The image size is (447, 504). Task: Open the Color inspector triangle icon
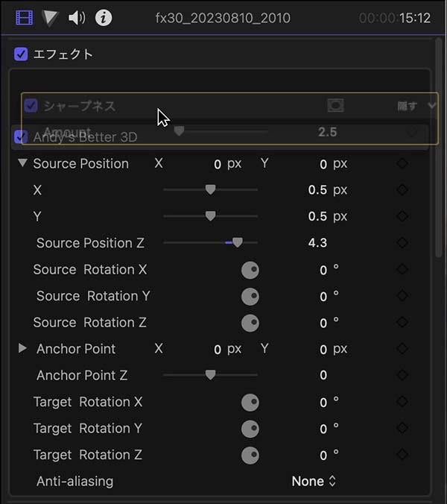50,18
